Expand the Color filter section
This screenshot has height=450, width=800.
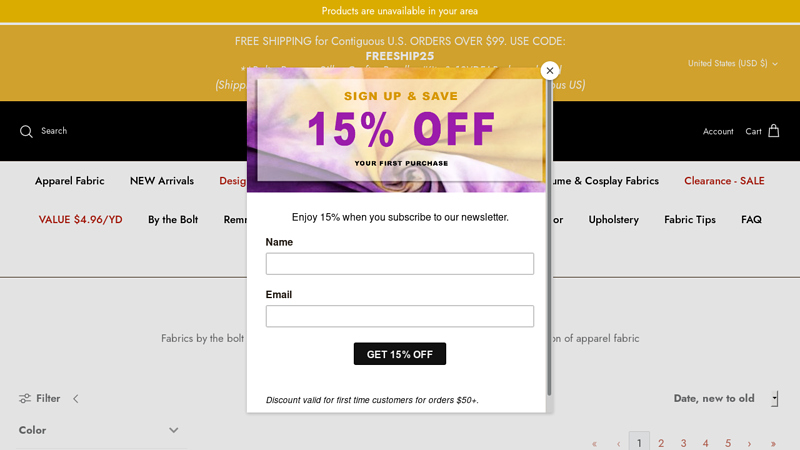click(173, 430)
